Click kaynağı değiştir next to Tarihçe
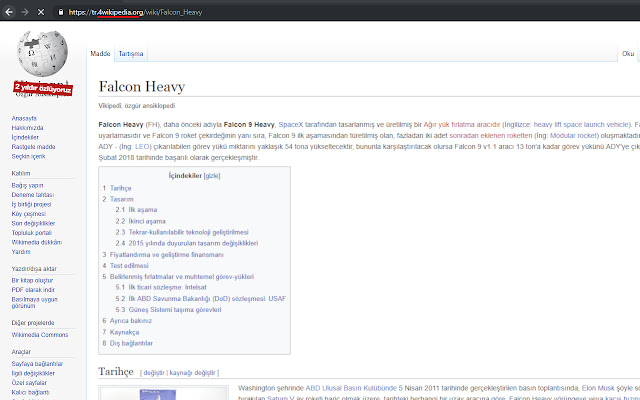The height and width of the screenshot is (400, 640). coord(192,373)
